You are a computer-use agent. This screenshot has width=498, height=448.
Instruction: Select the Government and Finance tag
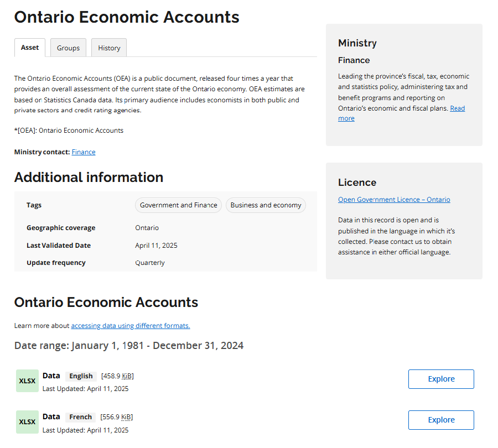click(x=178, y=205)
